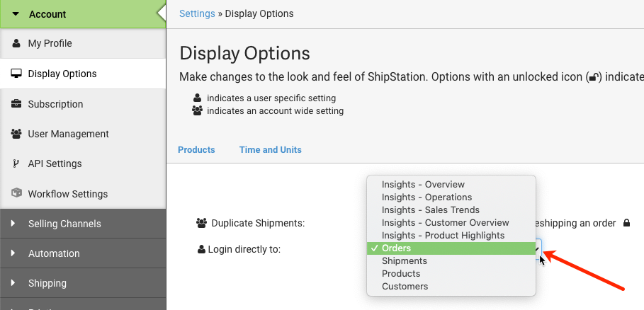
Task: Click the My Profile person icon
Action: 16,43
